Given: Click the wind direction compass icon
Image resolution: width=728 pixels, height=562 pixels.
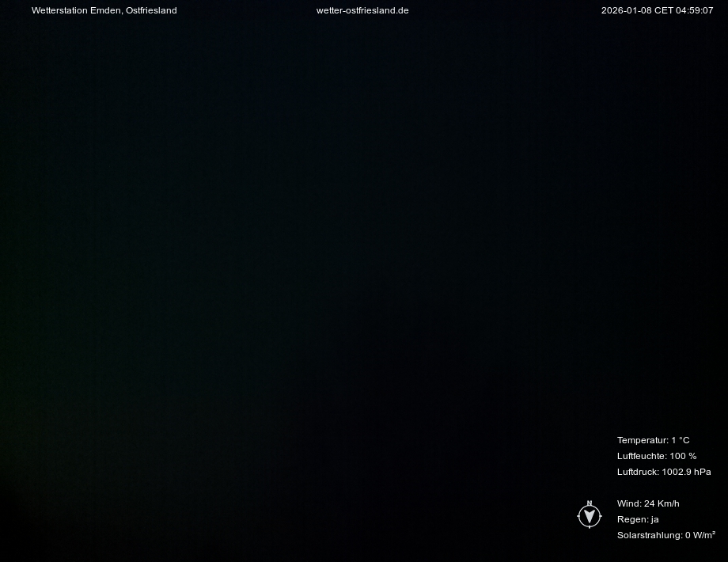Looking at the screenshot, I should click(x=590, y=516).
